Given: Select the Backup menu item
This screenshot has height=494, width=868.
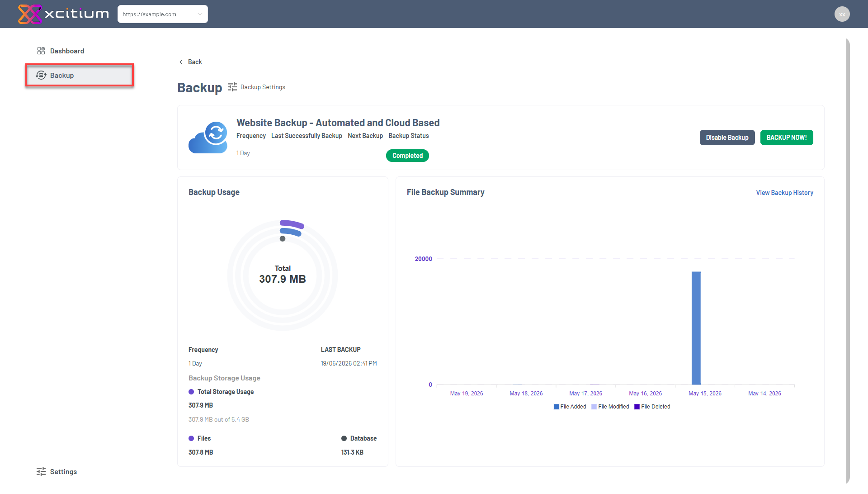Looking at the screenshot, I should tap(80, 75).
